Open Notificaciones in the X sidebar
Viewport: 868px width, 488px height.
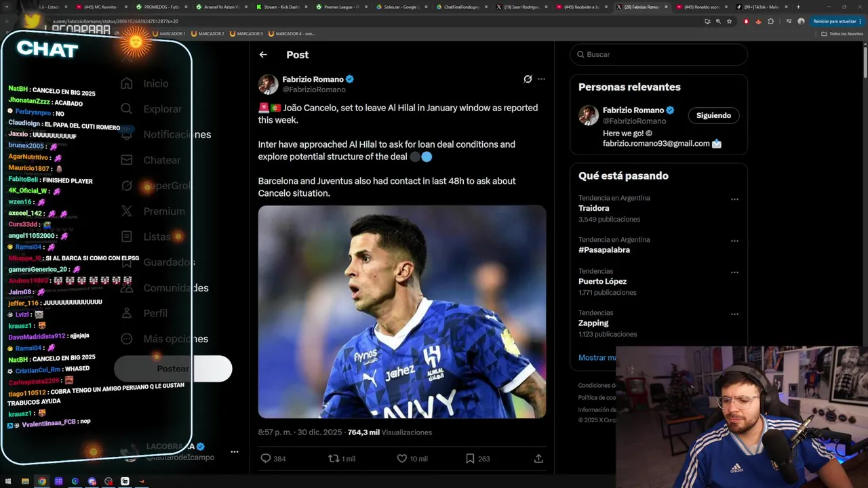(x=165, y=134)
